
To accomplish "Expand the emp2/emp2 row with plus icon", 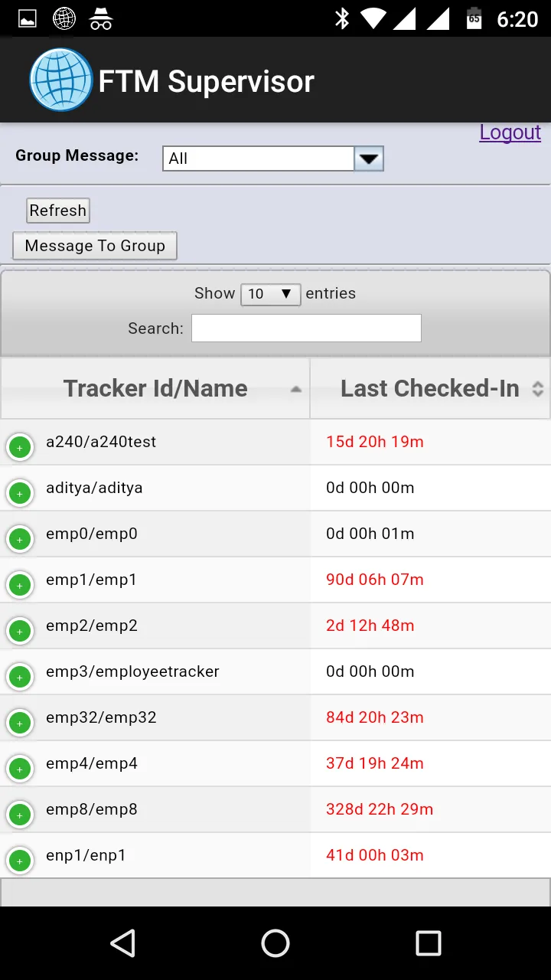I will (20, 631).
